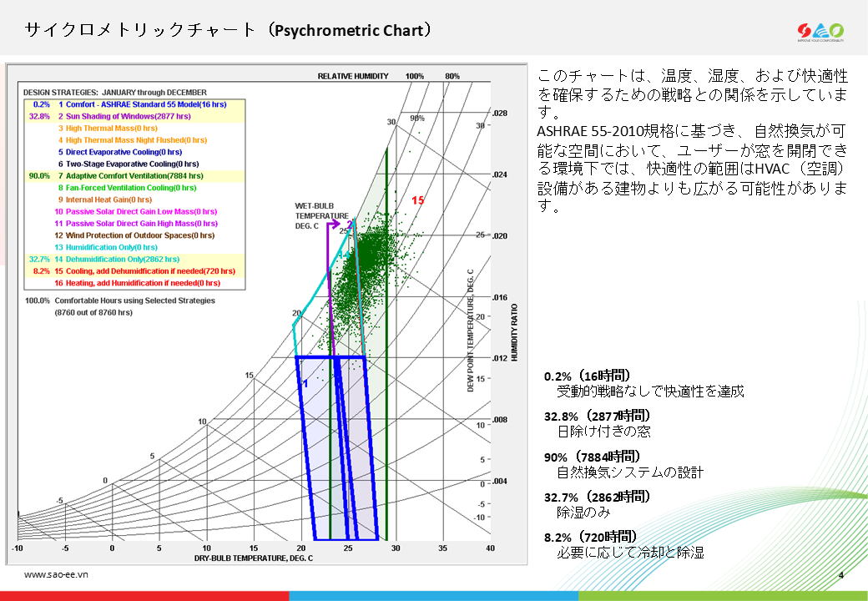Select the '日除け付きの窓' text line

[603, 431]
